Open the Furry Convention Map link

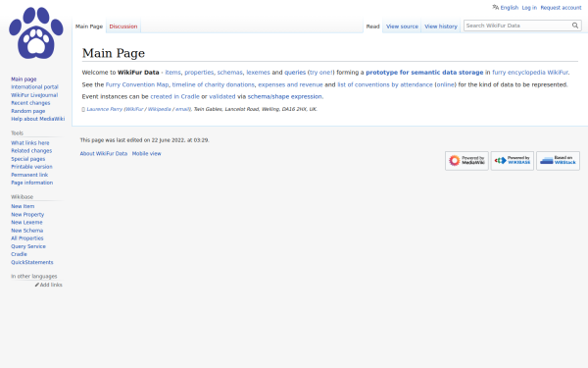pos(137,84)
